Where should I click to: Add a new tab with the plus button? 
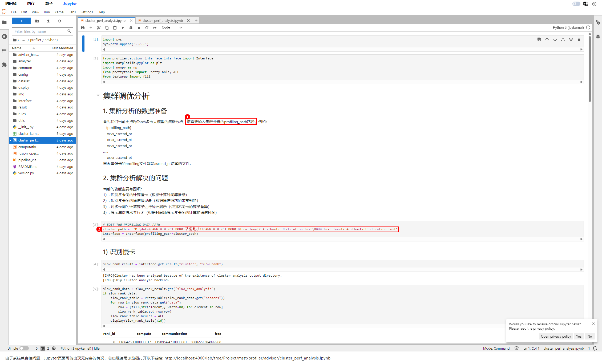coord(196,20)
